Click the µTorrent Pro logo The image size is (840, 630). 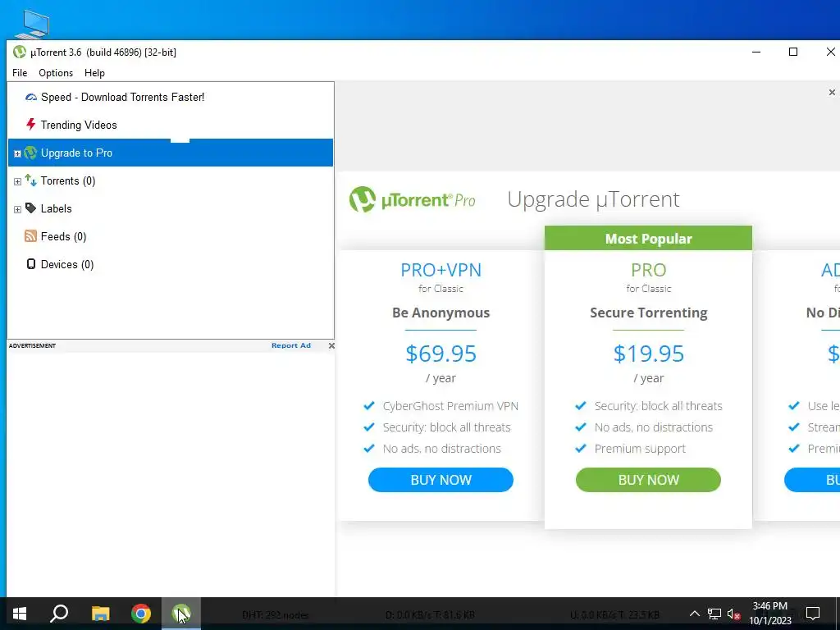tap(412, 199)
